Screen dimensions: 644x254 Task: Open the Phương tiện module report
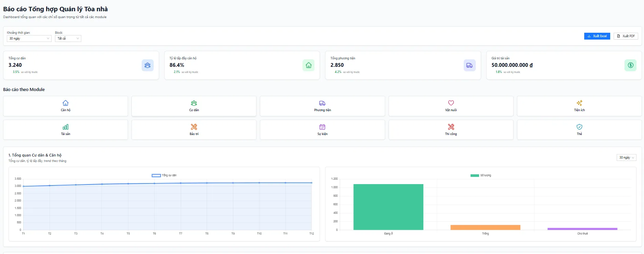[x=322, y=106]
